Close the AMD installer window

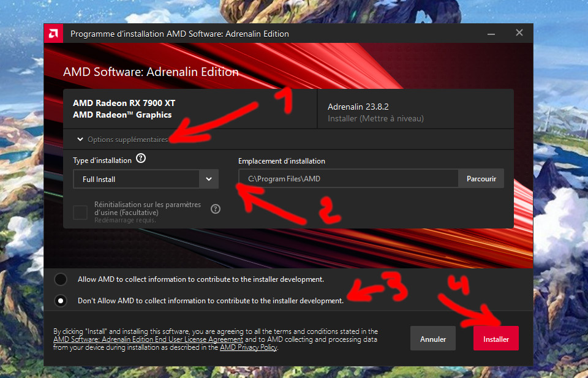point(519,33)
